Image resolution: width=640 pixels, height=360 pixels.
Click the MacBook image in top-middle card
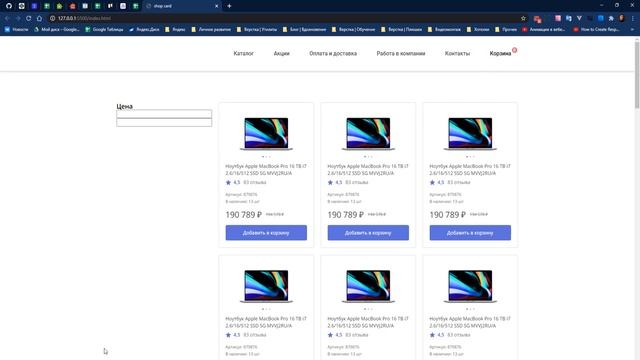[x=368, y=134]
